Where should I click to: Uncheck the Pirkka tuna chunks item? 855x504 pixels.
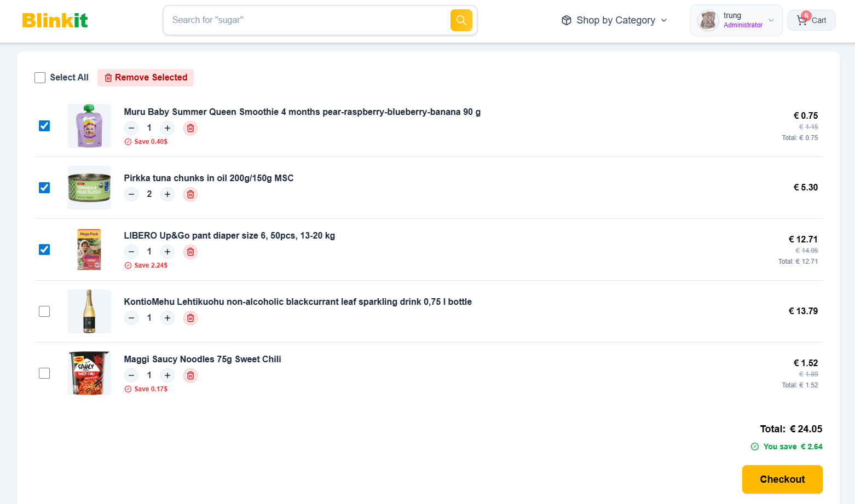click(x=44, y=188)
